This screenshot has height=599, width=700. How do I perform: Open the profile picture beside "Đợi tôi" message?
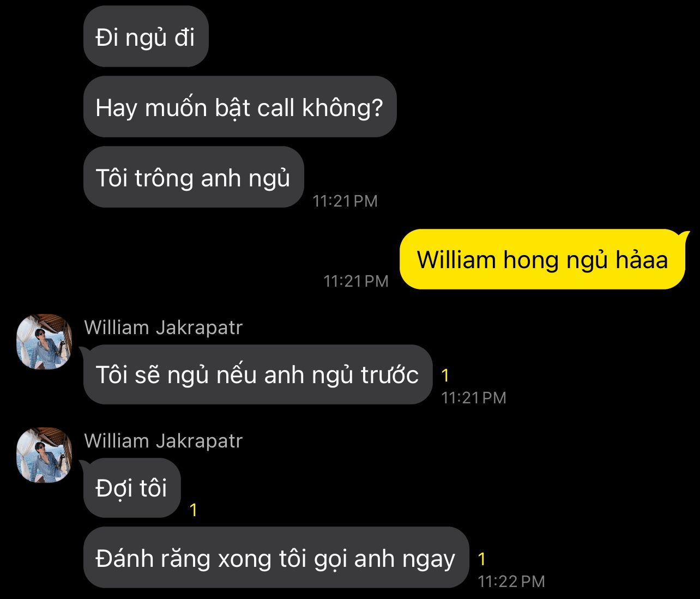pos(45,455)
